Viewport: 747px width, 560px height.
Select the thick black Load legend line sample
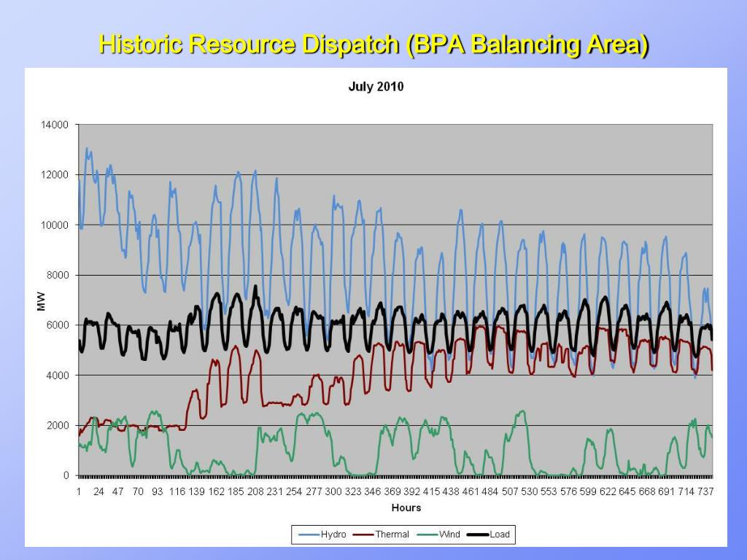click(479, 534)
